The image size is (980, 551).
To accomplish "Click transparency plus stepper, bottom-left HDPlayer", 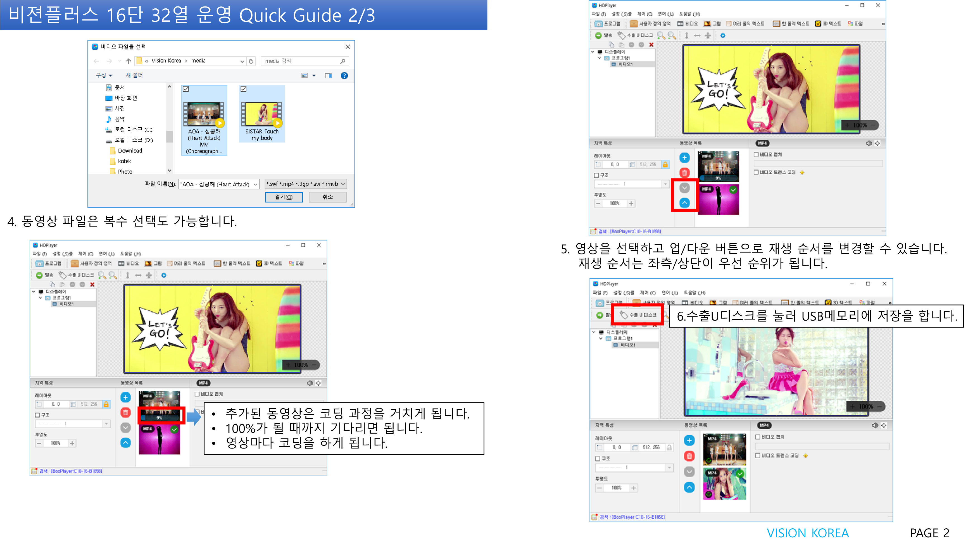I will pos(72,443).
